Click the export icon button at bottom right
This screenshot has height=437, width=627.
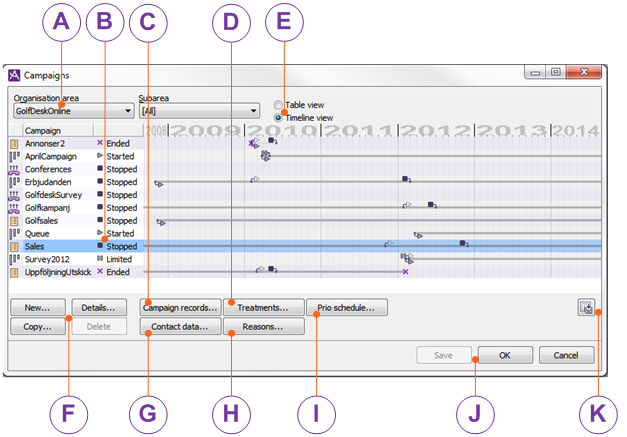click(x=586, y=308)
